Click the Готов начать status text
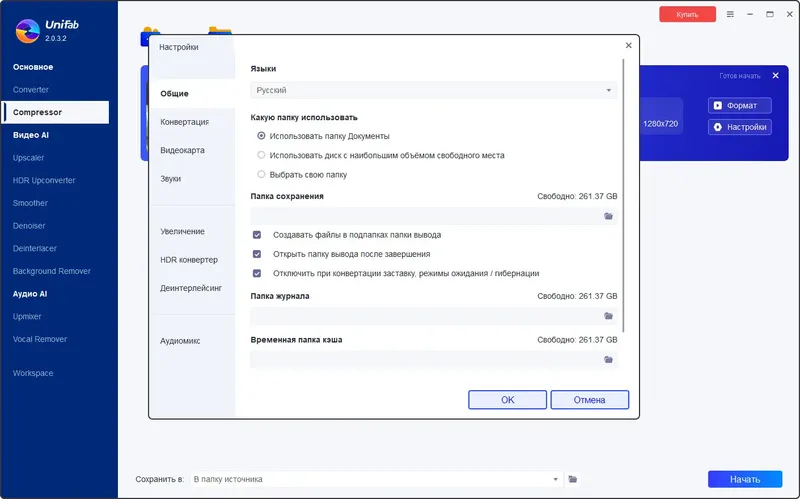 740,76
